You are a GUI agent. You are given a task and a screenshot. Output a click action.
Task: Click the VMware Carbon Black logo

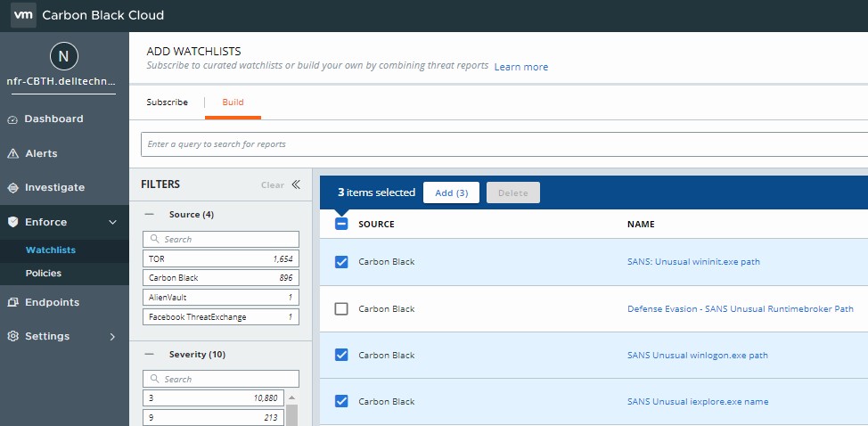pos(23,15)
